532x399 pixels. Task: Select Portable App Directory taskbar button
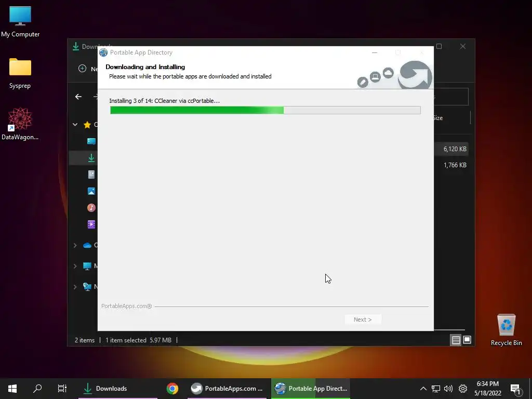tap(311, 389)
